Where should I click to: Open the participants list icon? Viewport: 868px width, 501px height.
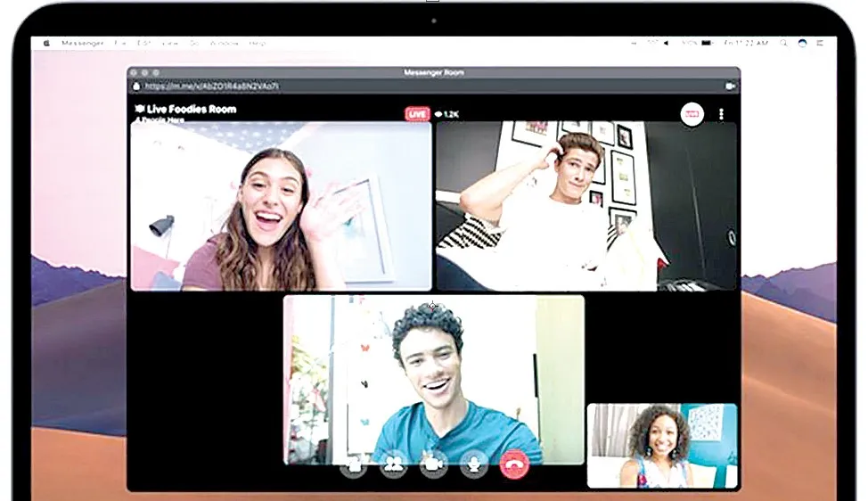tap(393, 465)
